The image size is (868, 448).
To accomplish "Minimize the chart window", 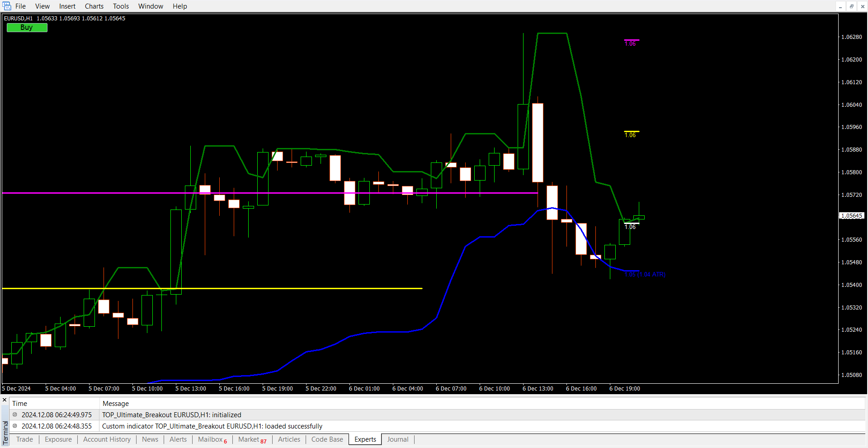I will pyautogui.click(x=840, y=6).
